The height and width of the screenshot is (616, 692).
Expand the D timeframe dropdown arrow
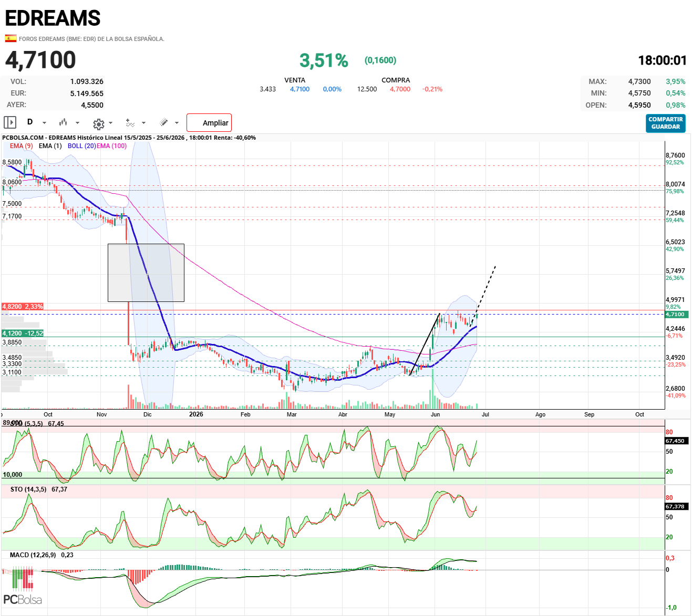pyautogui.click(x=44, y=123)
